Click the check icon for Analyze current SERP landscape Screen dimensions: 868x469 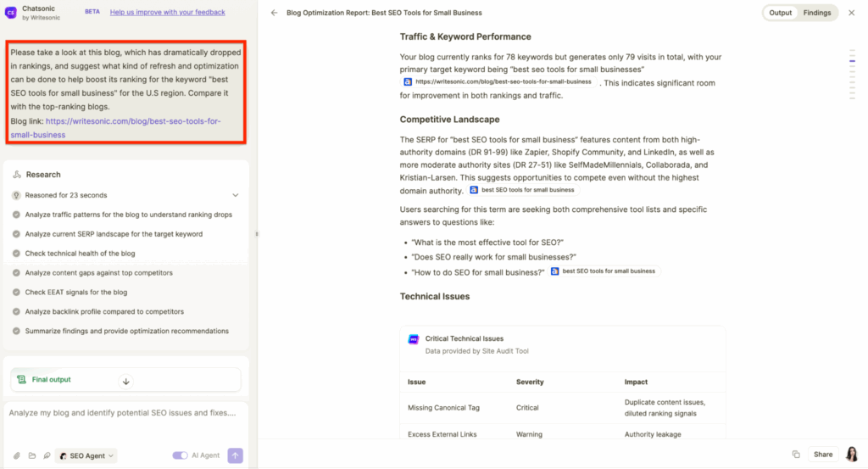pos(16,234)
